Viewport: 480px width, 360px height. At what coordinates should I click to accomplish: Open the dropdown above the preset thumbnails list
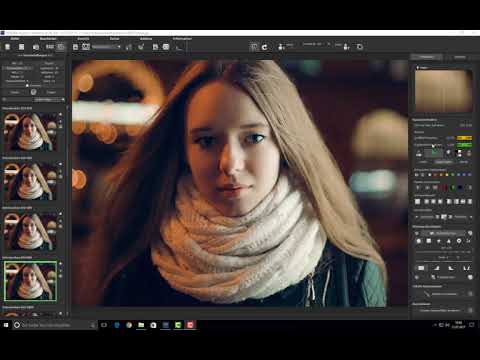click(x=49, y=100)
